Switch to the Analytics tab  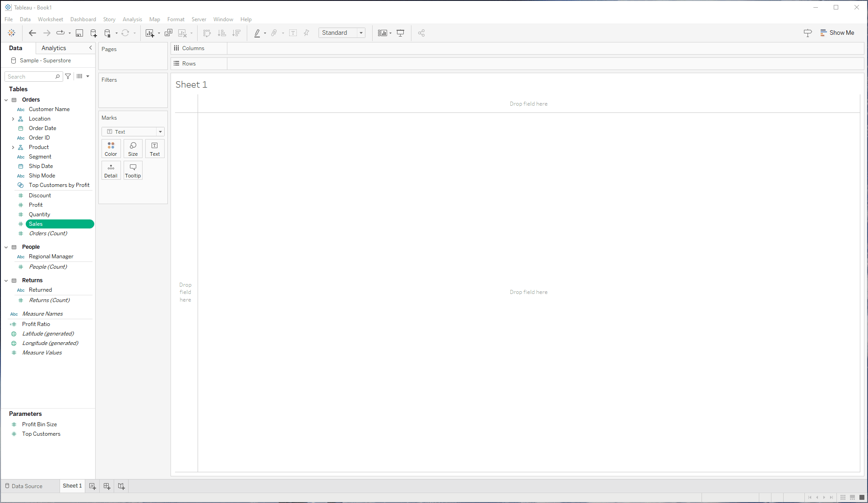coord(54,48)
